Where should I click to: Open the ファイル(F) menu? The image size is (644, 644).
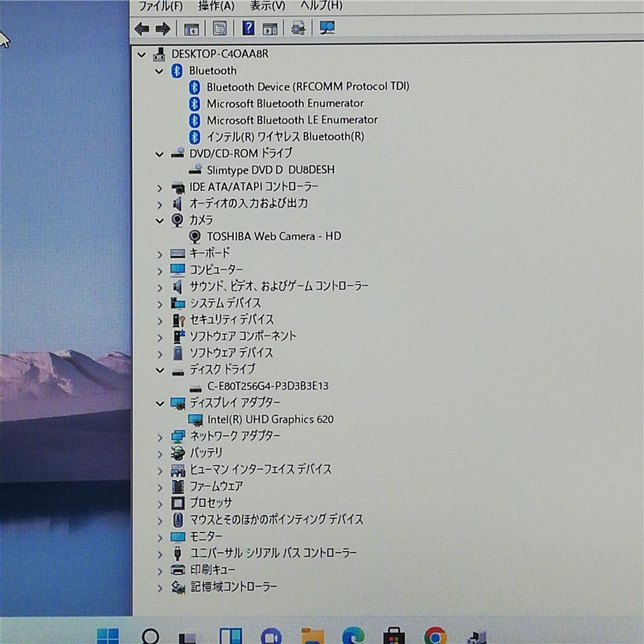160,6
